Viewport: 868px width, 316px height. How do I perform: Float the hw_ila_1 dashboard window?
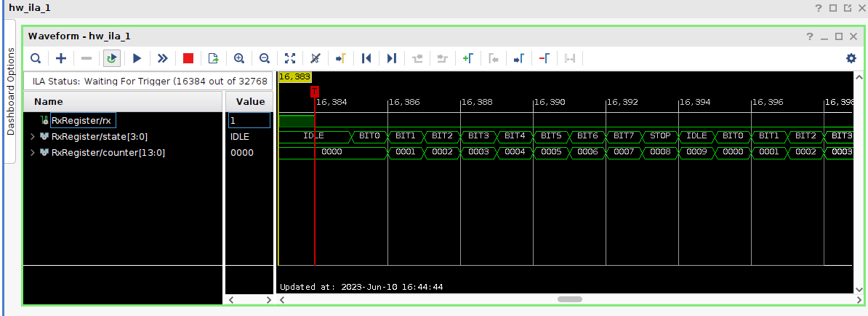coord(848,8)
